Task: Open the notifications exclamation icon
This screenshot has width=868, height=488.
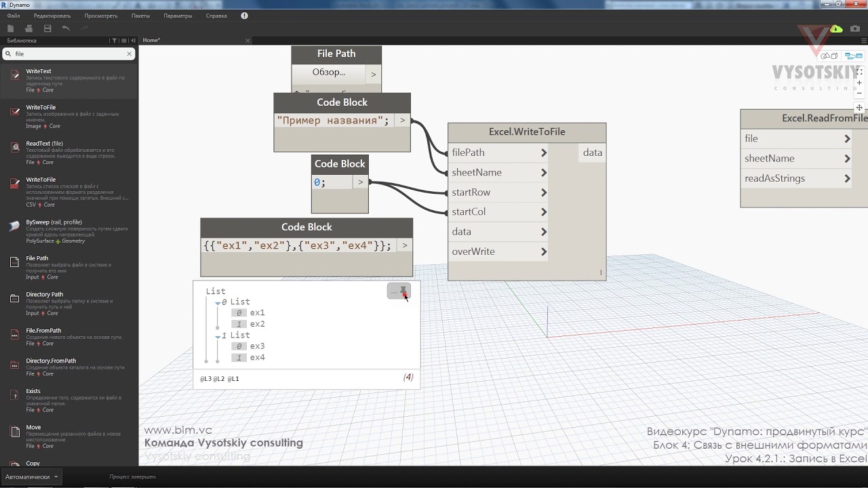Action: [244, 16]
